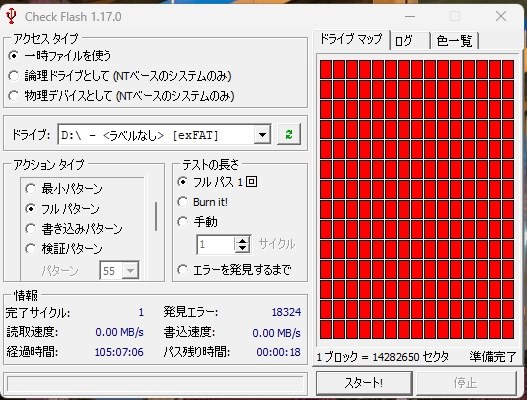Click the 経過時間 value 105:07:06

coord(119,352)
